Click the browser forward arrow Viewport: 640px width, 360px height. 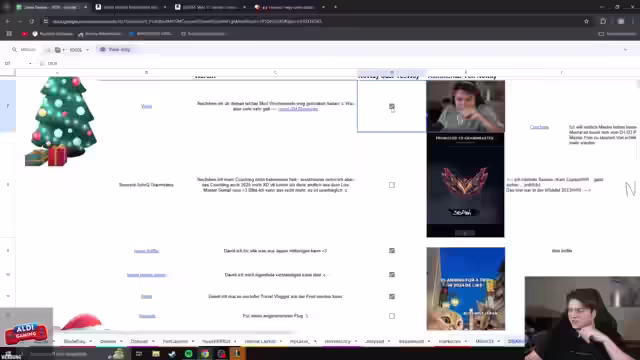(20, 21)
